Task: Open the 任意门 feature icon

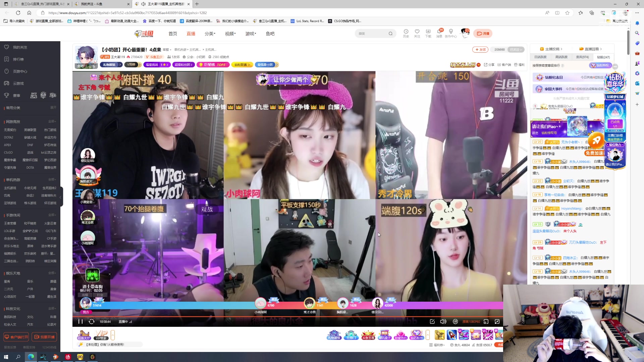Action: point(351,335)
